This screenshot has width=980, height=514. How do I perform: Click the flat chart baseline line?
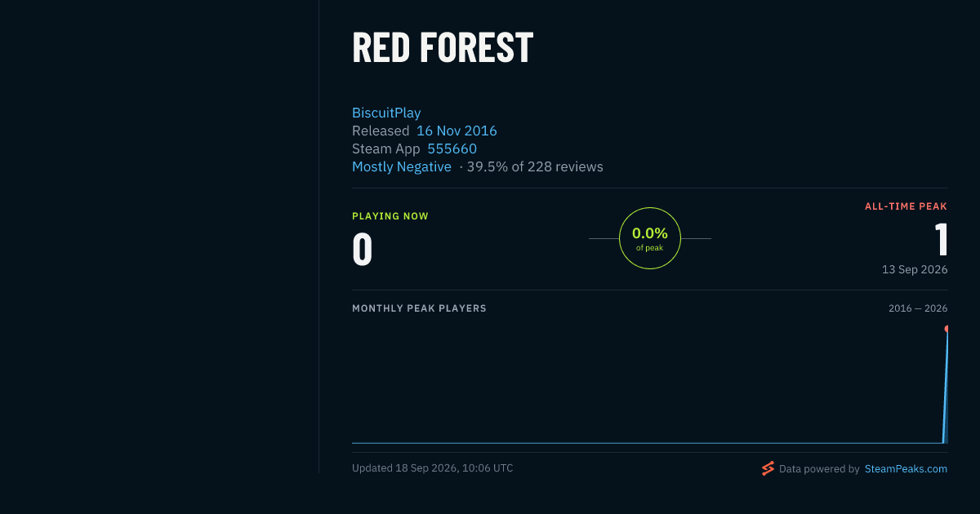tap(647, 443)
